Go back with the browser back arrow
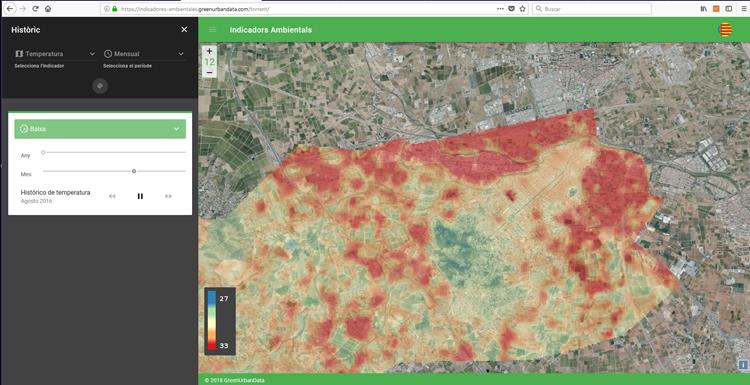750x385 pixels. click(x=10, y=9)
